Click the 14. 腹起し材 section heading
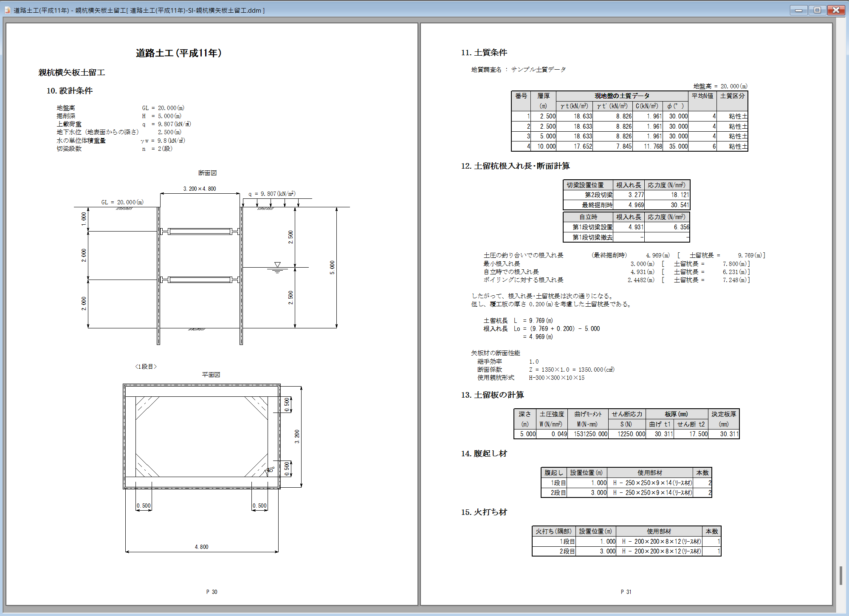 coord(484,454)
